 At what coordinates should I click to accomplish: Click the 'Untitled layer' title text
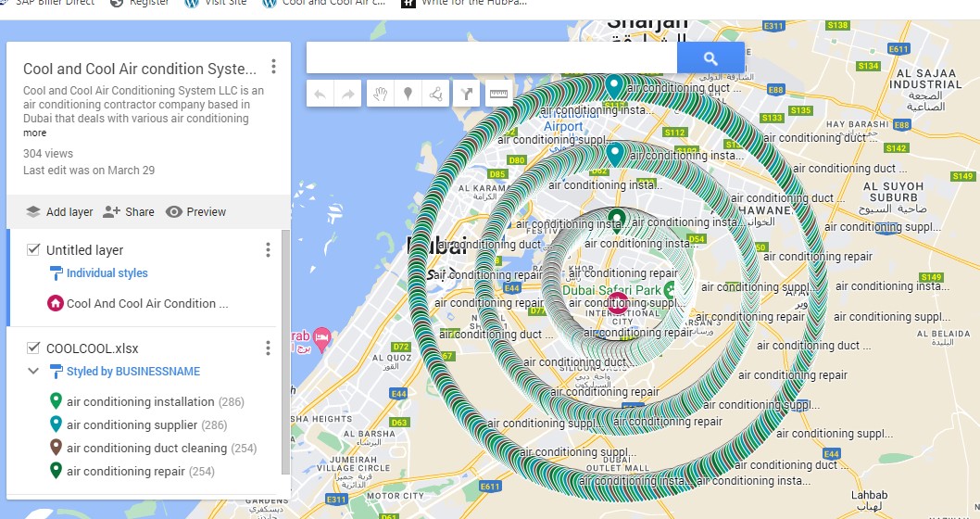[84, 250]
